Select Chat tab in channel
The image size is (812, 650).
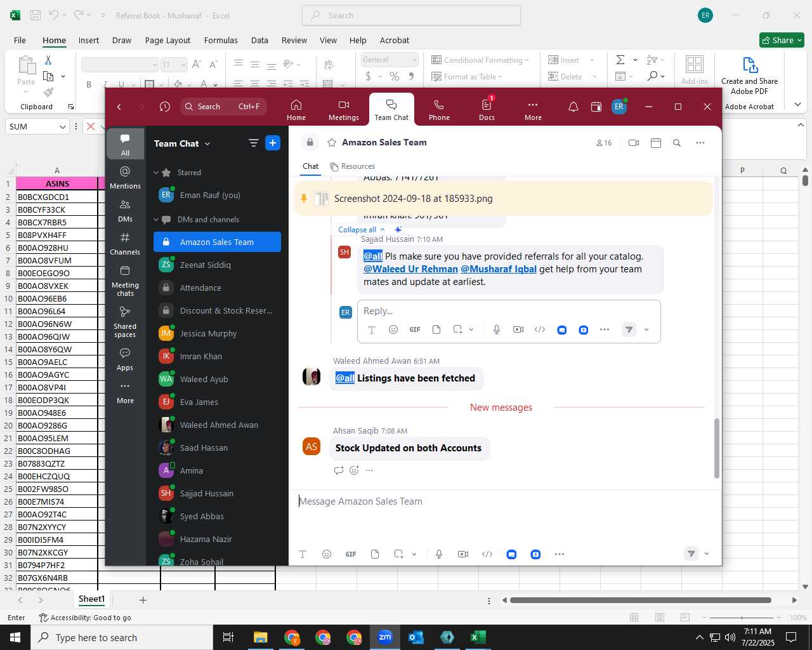pos(310,166)
